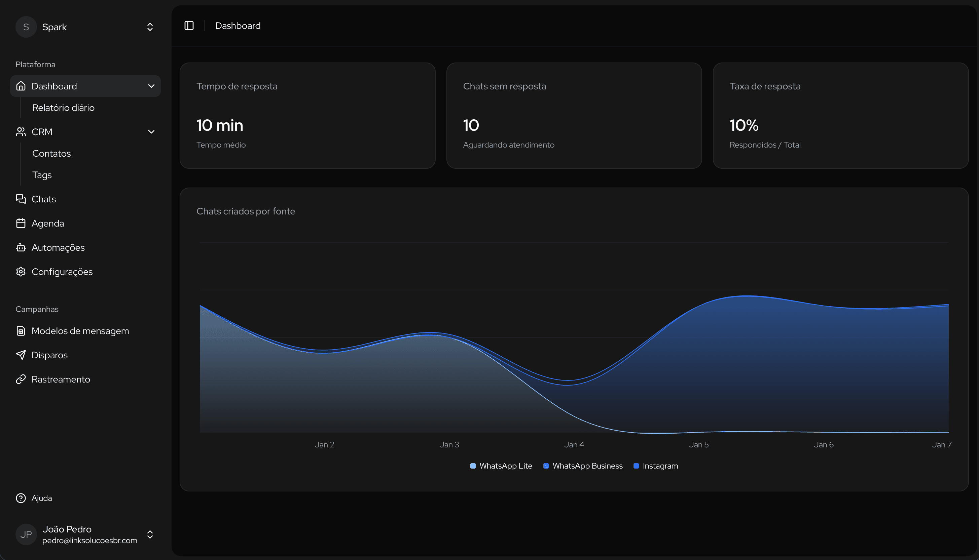The height and width of the screenshot is (560, 979).
Task: Toggle the sidebar panel icon
Action: (189, 26)
